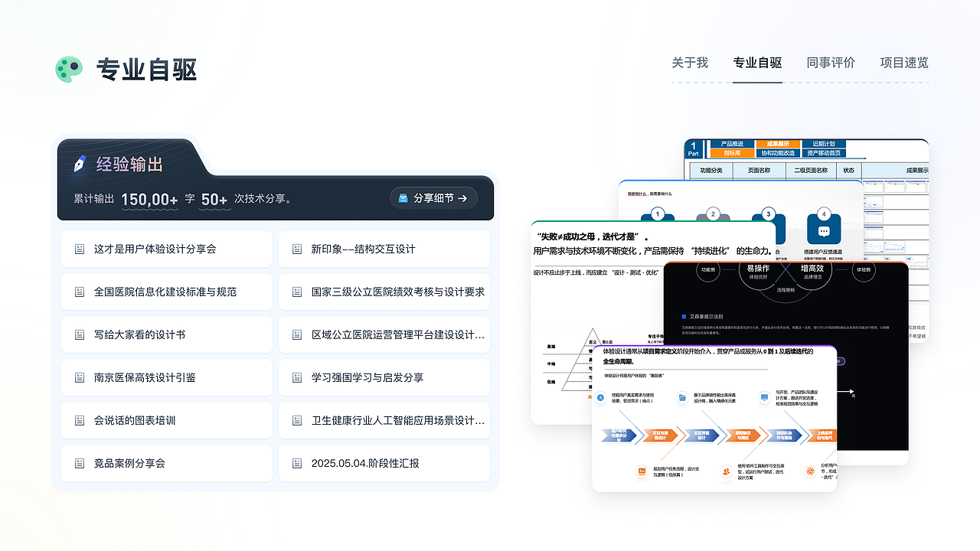Open 写给大家看的设计书 item
This screenshot has height=551, width=980.
click(x=167, y=335)
